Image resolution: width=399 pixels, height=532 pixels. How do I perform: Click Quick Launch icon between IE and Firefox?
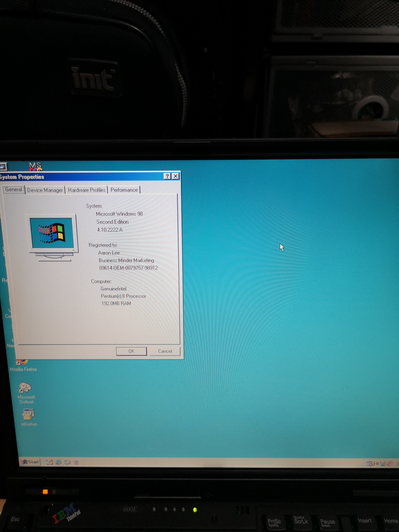tap(67, 462)
